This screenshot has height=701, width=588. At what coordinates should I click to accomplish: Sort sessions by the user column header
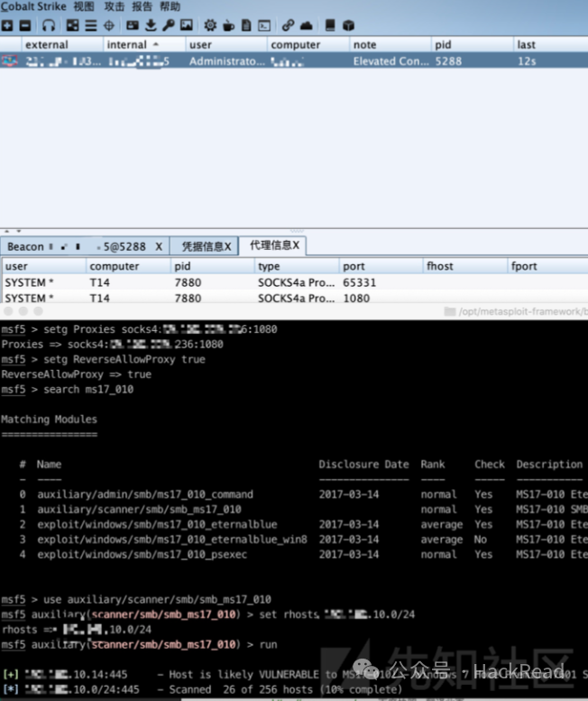[226, 45]
